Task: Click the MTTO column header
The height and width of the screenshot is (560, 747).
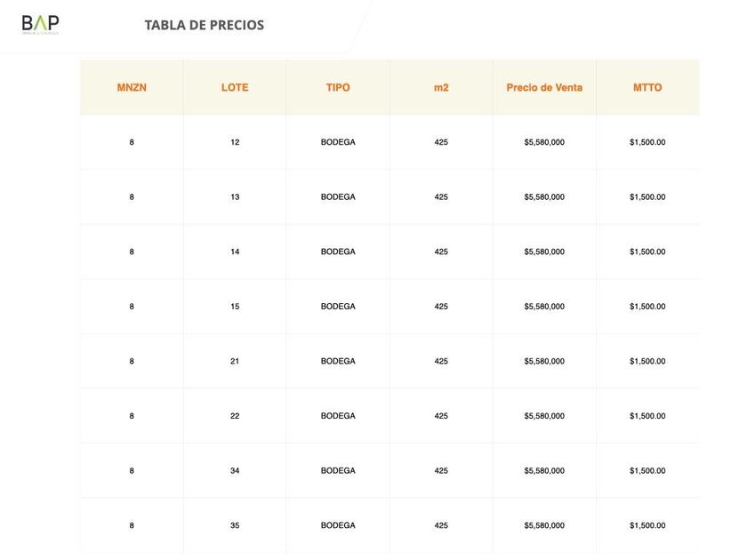Action: tap(647, 88)
